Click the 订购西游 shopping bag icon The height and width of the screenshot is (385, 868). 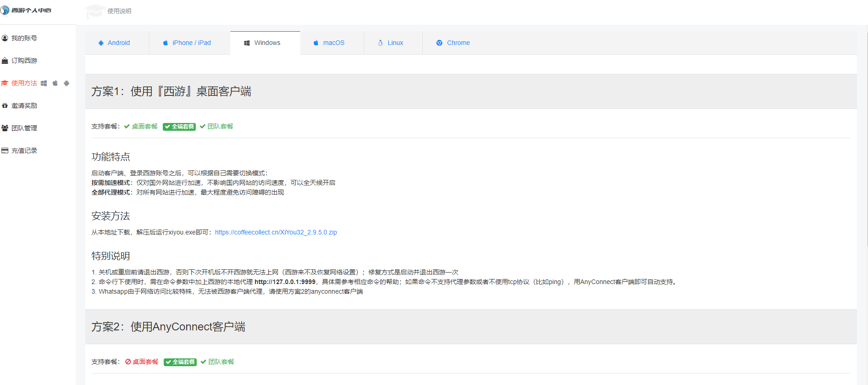click(x=5, y=61)
